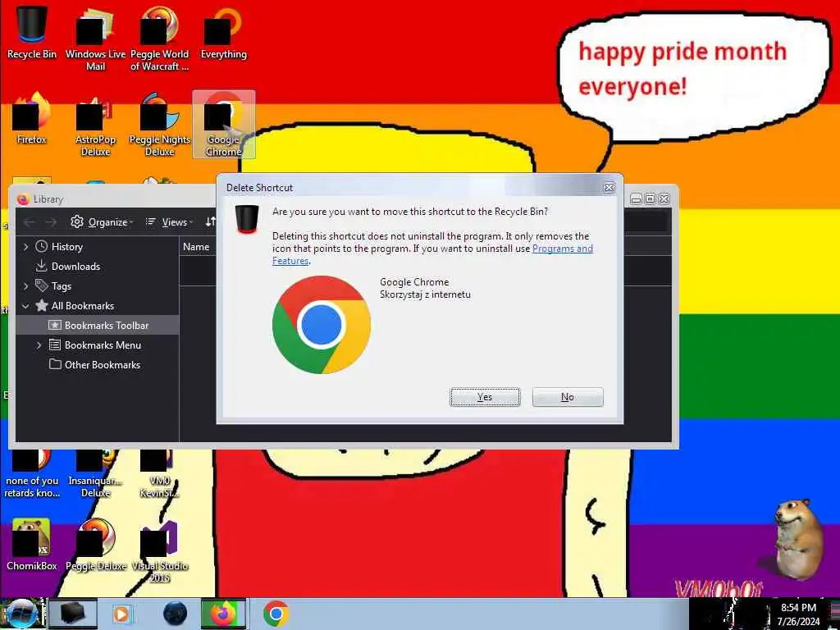The height and width of the screenshot is (630, 840).
Task: Maximize the Library window
Action: [x=650, y=199]
